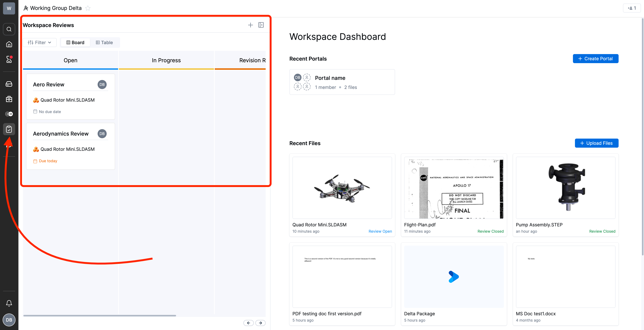Click '2 files' text on portal card

351,87
